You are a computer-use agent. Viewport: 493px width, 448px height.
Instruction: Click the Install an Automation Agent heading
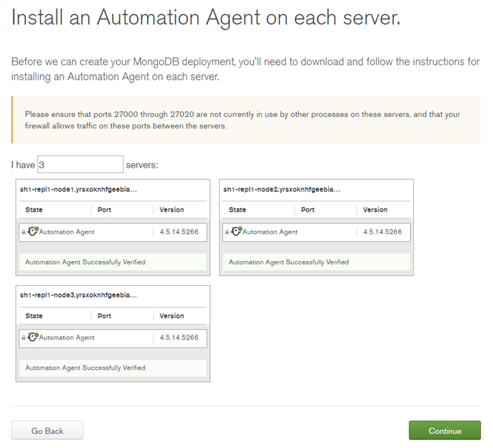pyautogui.click(x=206, y=18)
